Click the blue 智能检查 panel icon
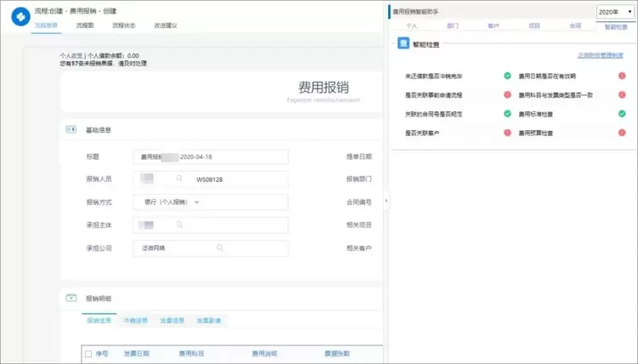 405,44
